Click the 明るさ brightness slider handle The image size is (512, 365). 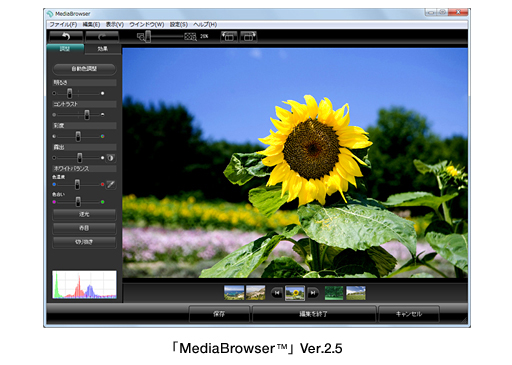(69, 93)
